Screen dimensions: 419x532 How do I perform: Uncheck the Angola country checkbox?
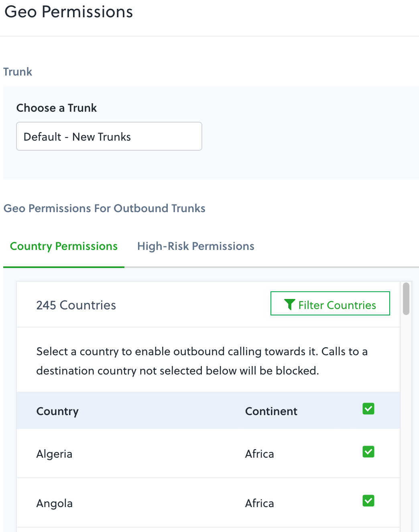368,501
